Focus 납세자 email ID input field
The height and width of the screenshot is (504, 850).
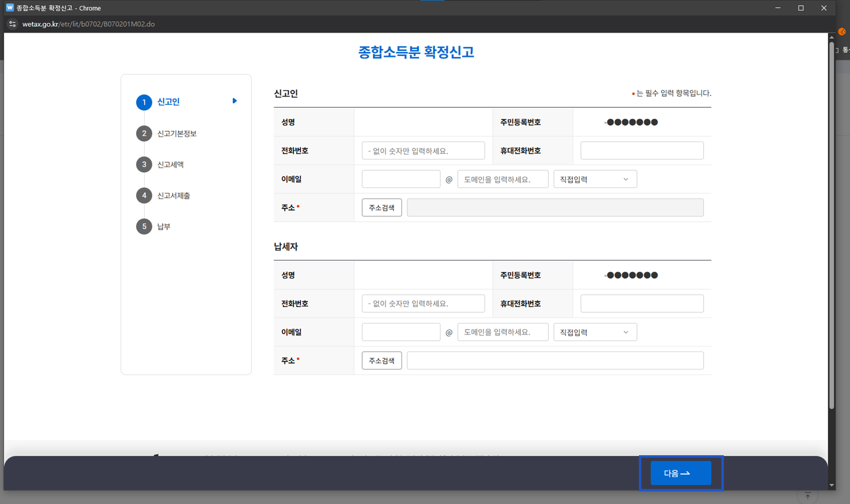[x=401, y=332]
